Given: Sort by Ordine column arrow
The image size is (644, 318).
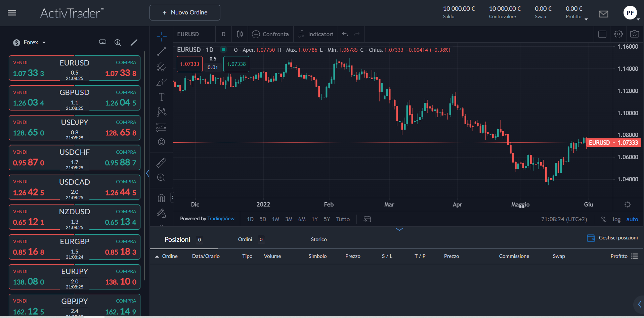Looking at the screenshot, I should point(157,257).
